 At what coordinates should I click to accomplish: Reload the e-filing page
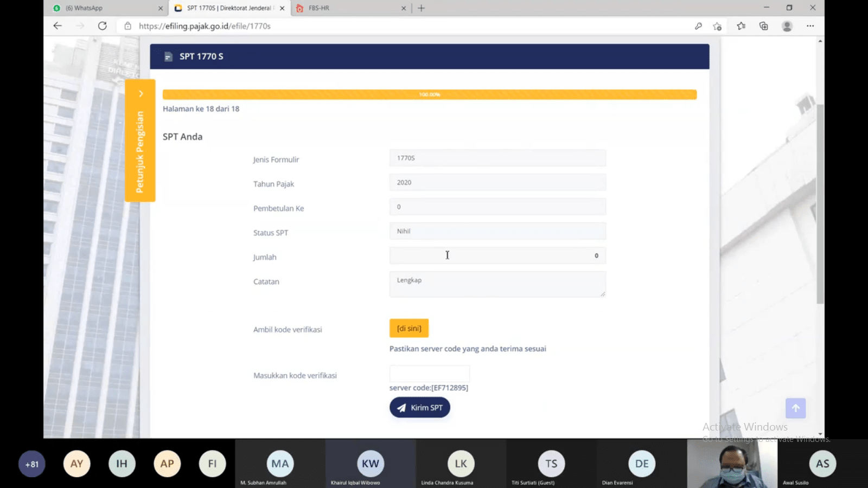click(x=102, y=26)
